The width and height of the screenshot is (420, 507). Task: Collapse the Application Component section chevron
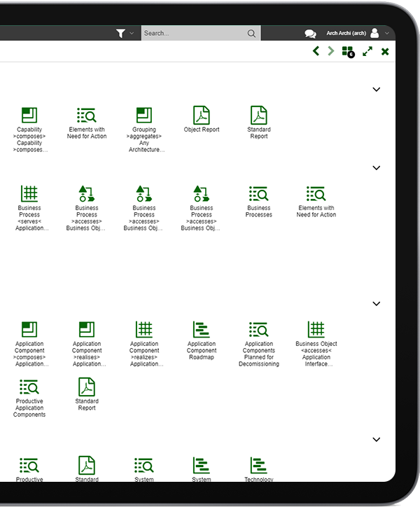[x=376, y=304]
